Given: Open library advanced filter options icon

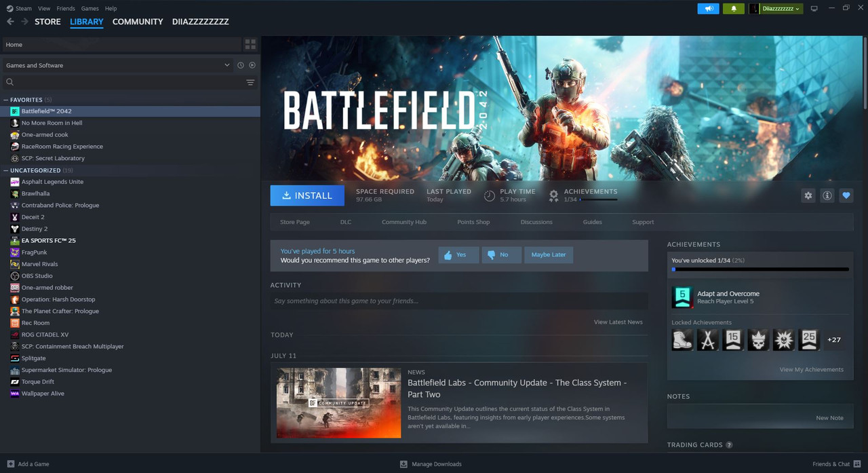Looking at the screenshot, I should click(250, 82).
